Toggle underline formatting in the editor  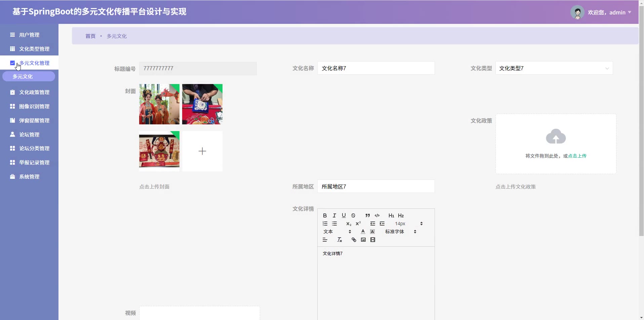click(x=344, y=215)
